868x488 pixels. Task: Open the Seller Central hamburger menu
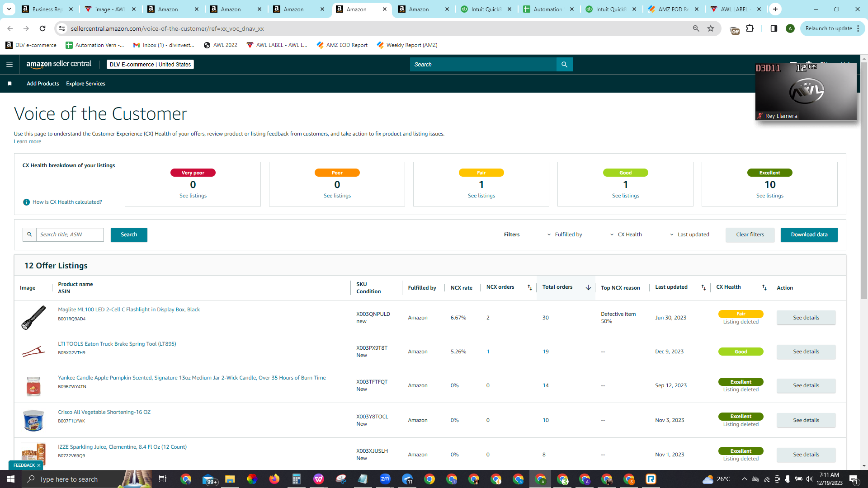point(9,65)
